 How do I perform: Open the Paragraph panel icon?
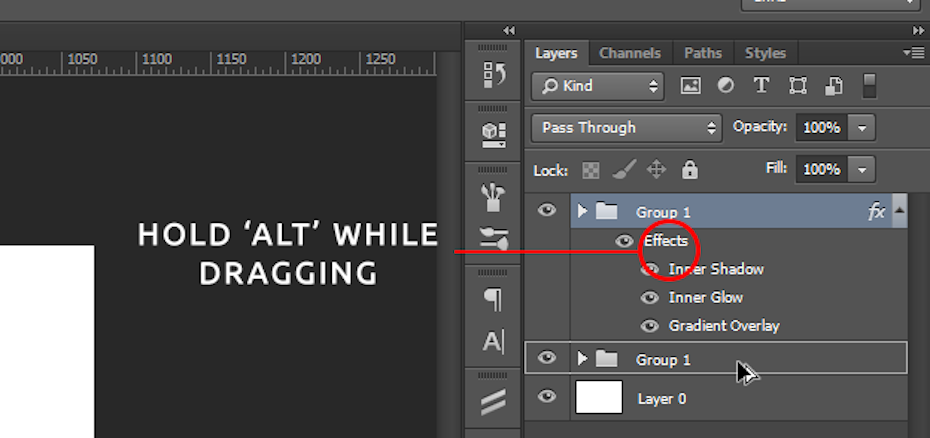493,299
